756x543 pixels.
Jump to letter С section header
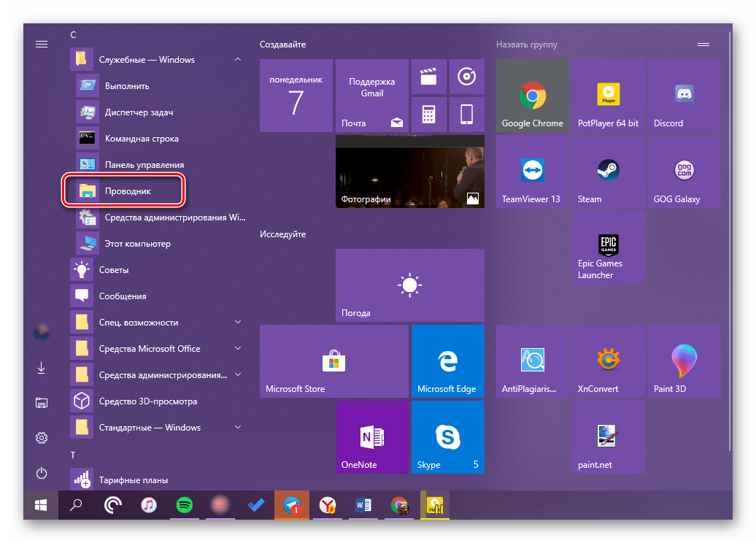point(73,35)
